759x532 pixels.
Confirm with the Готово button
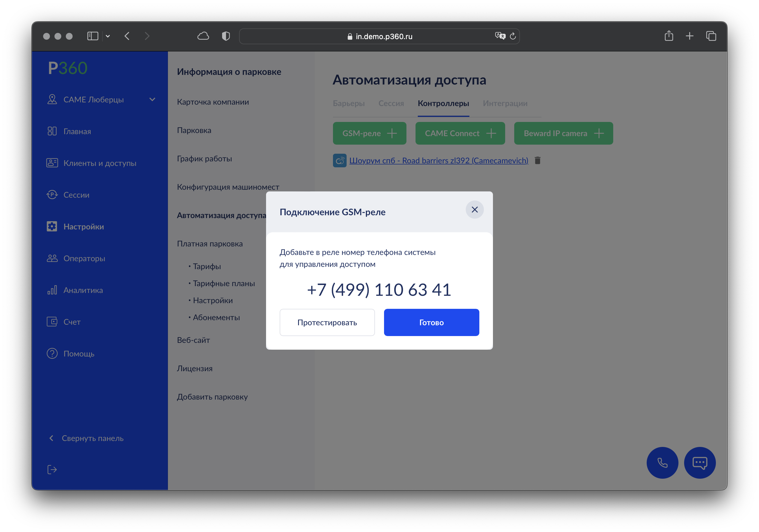click(x=431, y=322)
